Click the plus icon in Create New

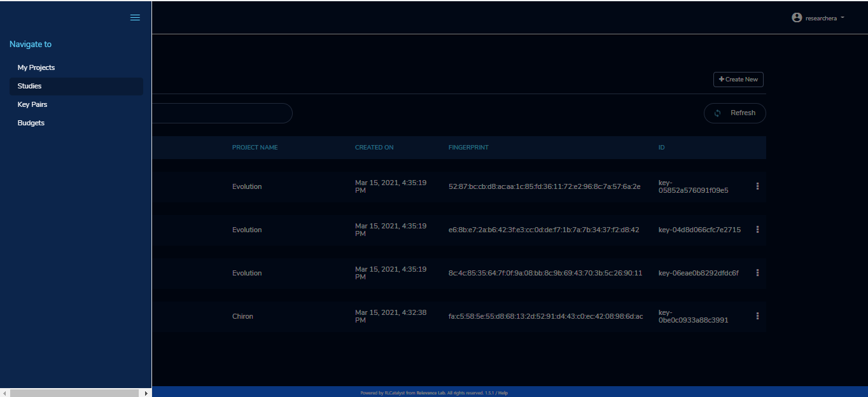(722, 80)
